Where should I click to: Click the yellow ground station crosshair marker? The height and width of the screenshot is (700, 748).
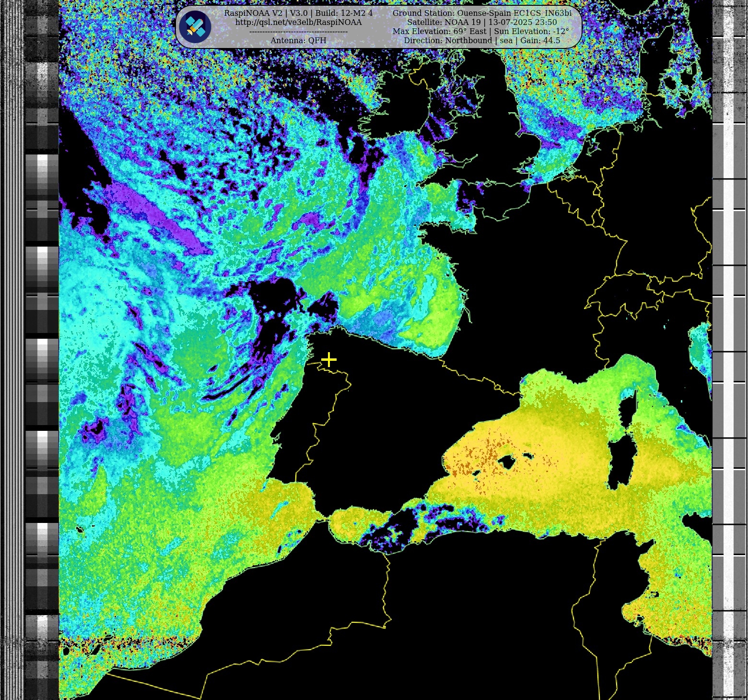(329, 359)
